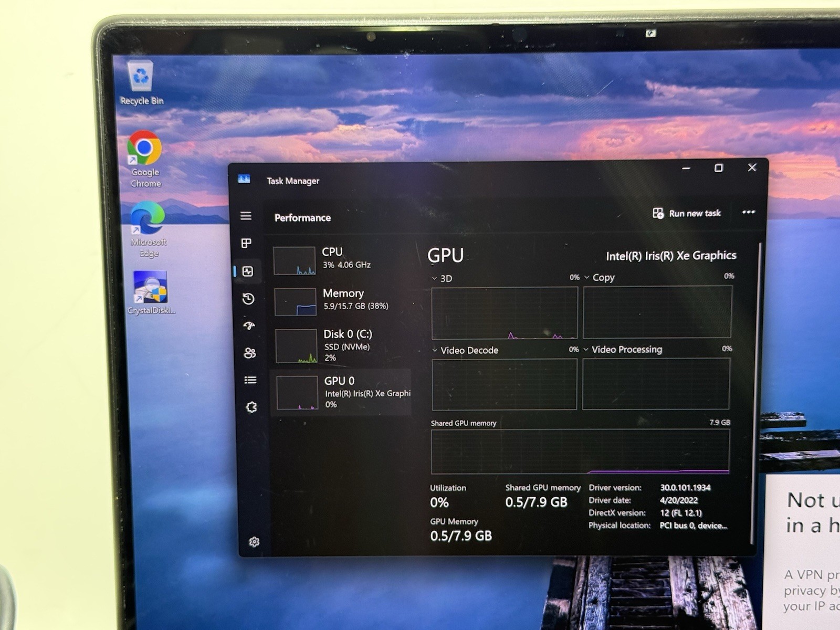
Task: Open the three-dots more options menu
Action: (x=749, y=212)
